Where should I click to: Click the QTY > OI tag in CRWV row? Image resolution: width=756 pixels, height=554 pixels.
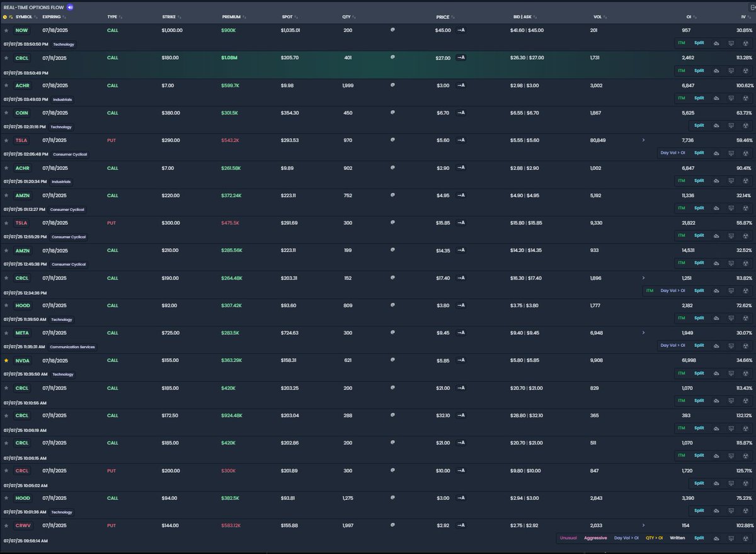[x=655, y=538]
